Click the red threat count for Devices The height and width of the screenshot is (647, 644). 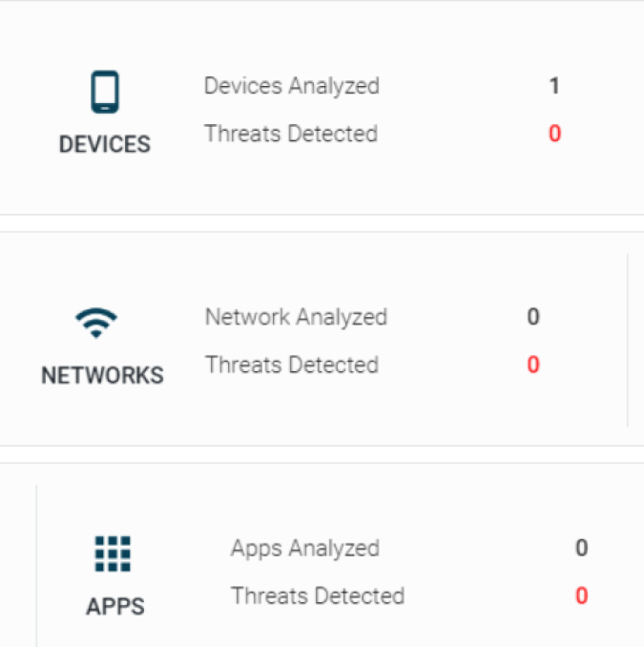(554, 134)
